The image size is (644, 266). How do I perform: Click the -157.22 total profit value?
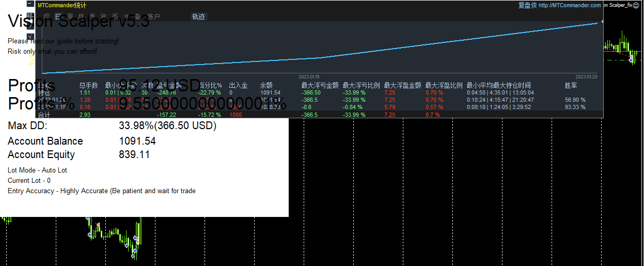click(166, 115)
